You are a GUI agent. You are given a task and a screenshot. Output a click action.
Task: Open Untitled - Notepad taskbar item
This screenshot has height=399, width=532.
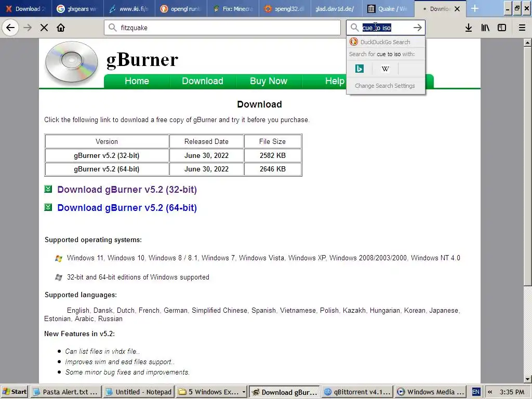pyautogui.click(x=139, y=392)
